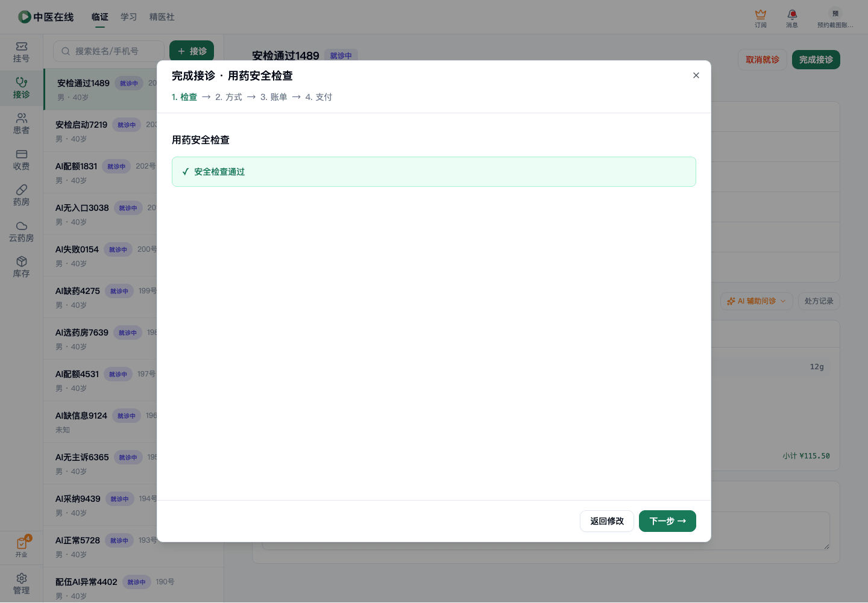
Task: Open 收费 in the sidebar
Action: [x=22, y=160]
